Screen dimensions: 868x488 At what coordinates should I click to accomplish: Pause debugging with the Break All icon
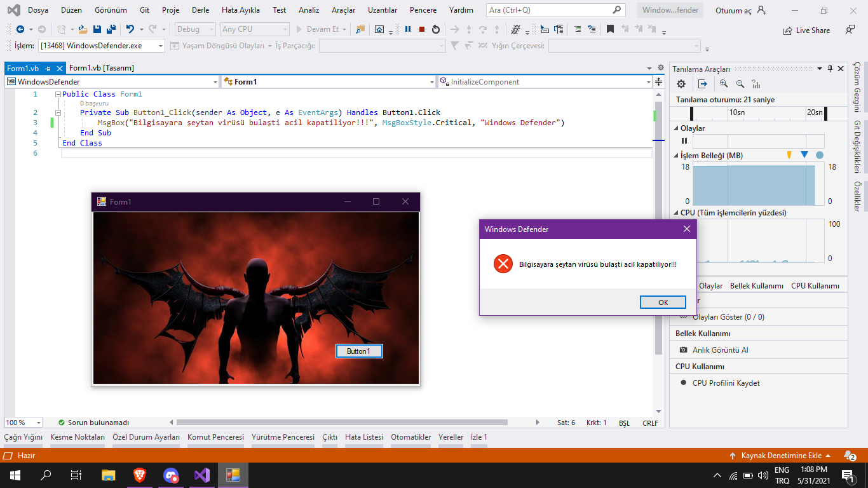408,29
